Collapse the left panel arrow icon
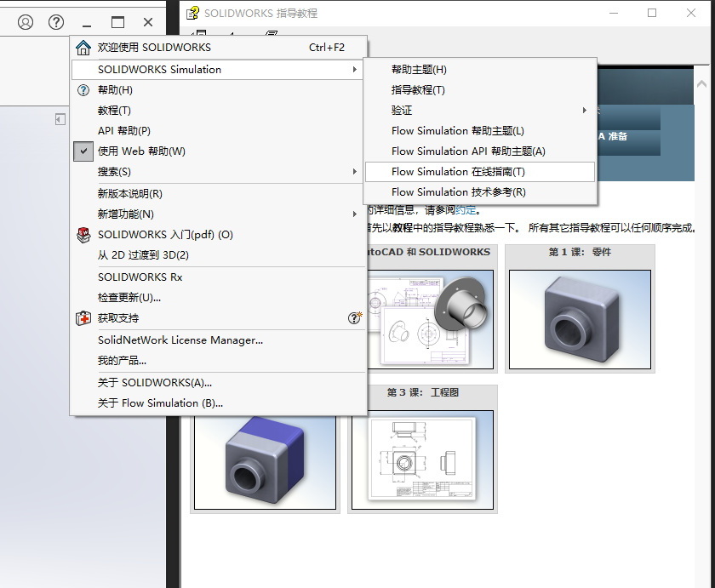 pos(60,119)
